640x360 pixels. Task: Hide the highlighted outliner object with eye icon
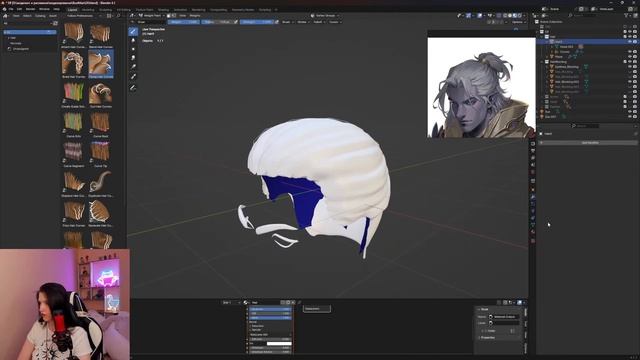point(630,42)
